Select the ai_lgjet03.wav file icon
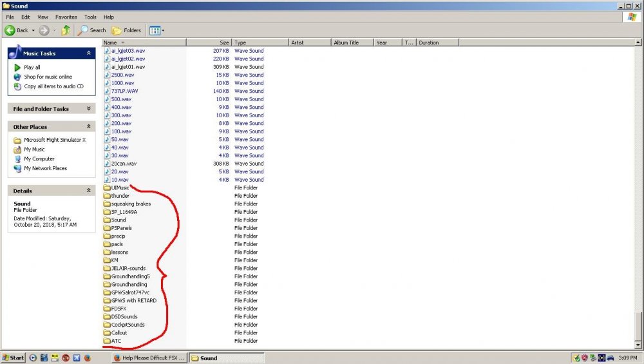The width and height of the screenshot is (644, 364). [107, 51]
